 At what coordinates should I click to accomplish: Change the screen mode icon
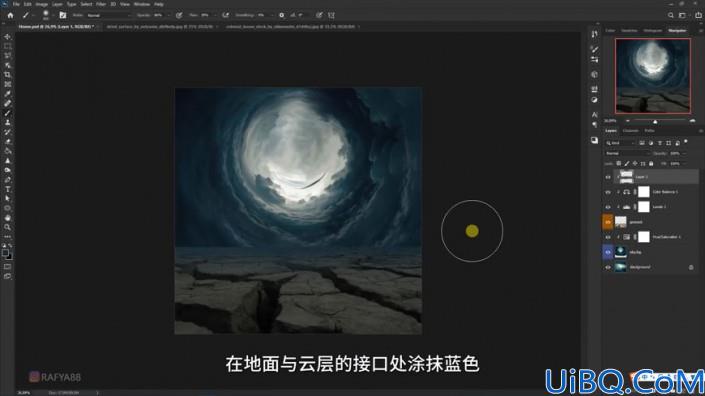[x=8, y=276]
